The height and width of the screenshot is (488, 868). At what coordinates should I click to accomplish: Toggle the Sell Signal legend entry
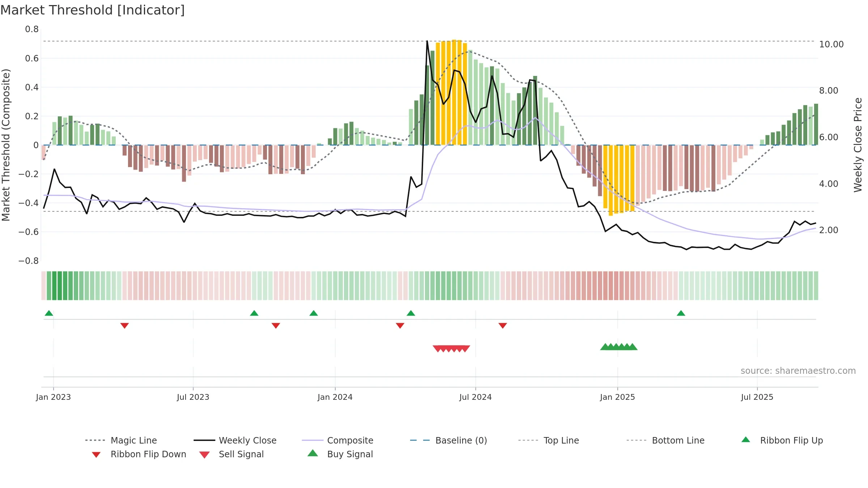tap(231, 454)
